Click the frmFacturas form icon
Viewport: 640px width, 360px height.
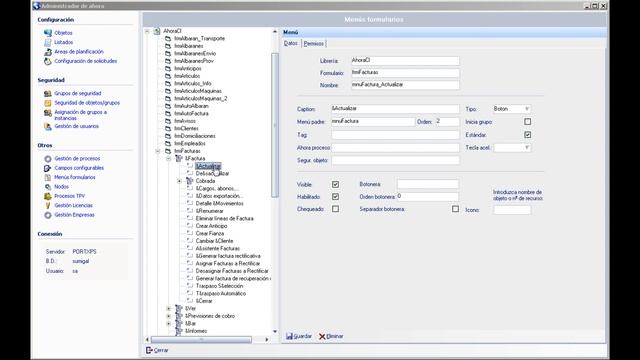pyautogui.click(x=168, y=151)
